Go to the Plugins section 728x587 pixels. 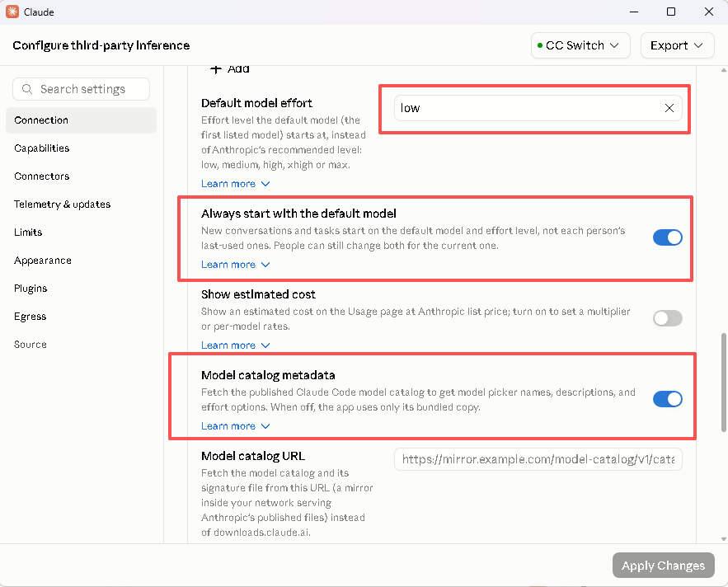pyautogui.click(x=82, y=289)
